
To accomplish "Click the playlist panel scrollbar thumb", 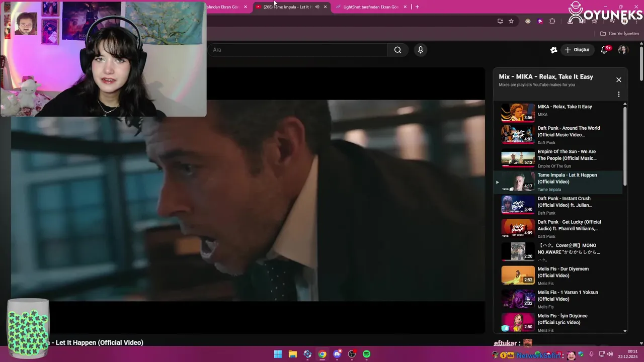I will click(x=625, y=146).
